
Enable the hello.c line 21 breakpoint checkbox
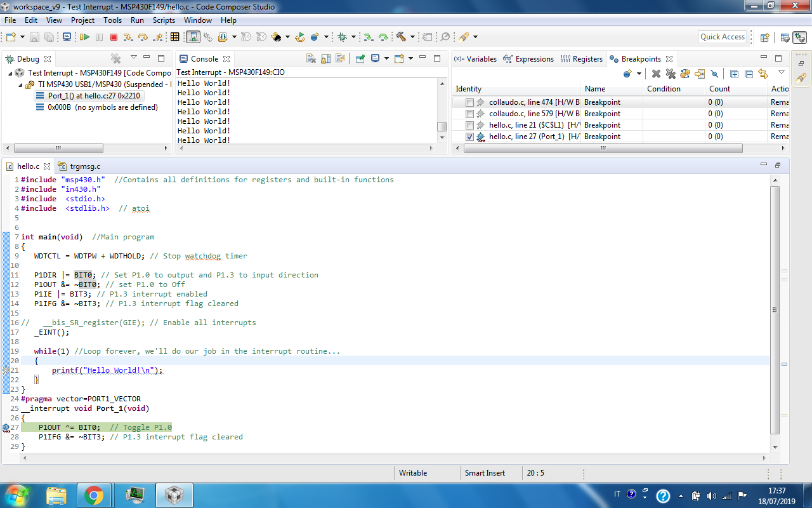[469, 125]
